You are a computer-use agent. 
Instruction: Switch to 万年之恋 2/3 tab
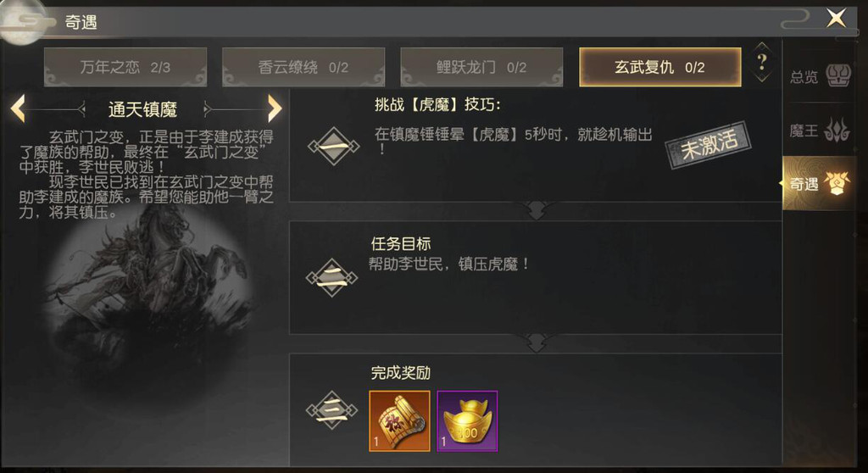tap(125, 67)
